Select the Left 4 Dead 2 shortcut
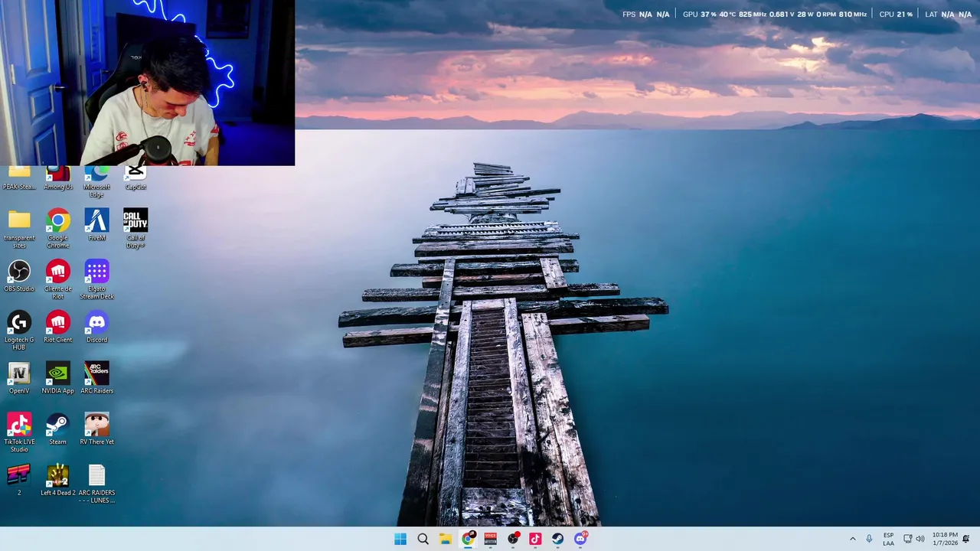This screenshot has height=551, width=980. pos(57,480)
